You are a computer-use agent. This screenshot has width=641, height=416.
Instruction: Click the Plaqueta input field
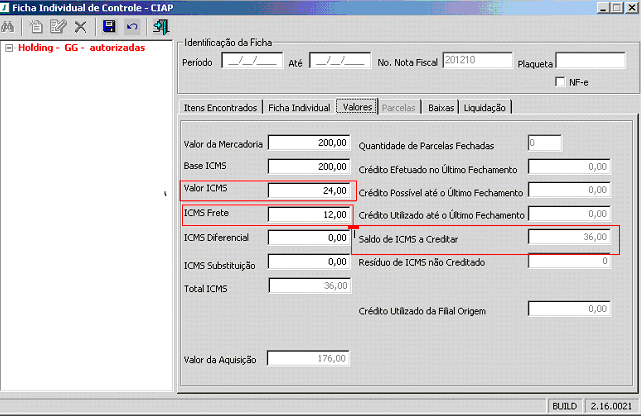pos(591,60)
